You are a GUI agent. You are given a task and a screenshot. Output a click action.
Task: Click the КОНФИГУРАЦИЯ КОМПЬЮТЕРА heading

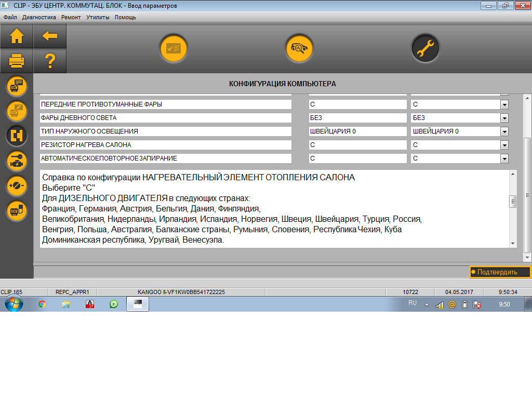coord(282,84)
